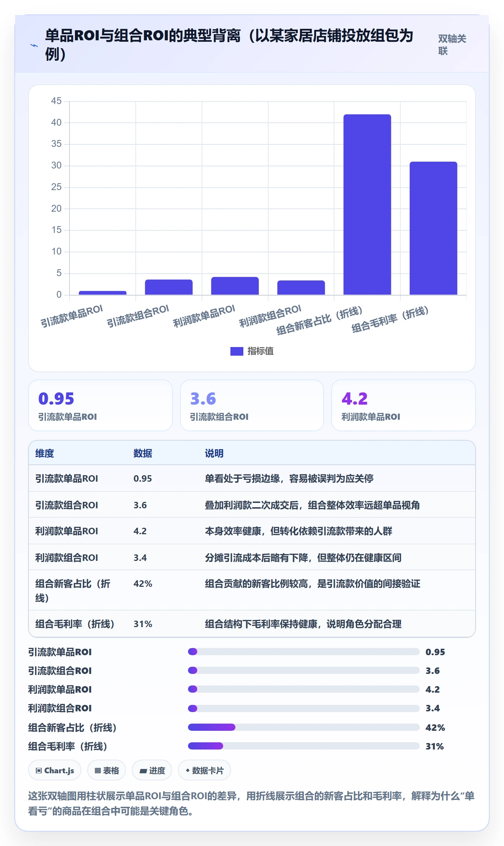This screenshot has width=504, height=846.
Task: Click the lightning icon beside the title
Action: click(x=34, y=45)
